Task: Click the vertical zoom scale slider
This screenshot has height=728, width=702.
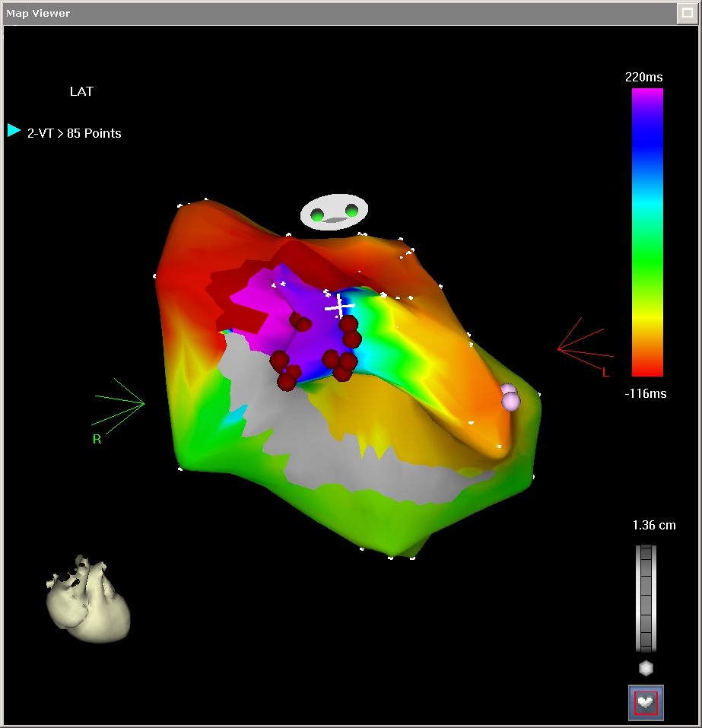Action: [x=646, y=597]
